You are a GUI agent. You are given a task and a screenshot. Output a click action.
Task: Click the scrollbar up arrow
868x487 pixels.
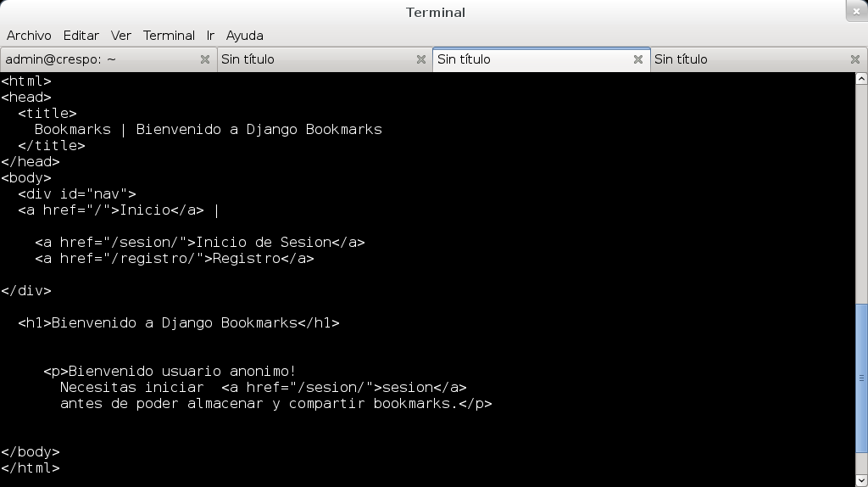[861, 78]
